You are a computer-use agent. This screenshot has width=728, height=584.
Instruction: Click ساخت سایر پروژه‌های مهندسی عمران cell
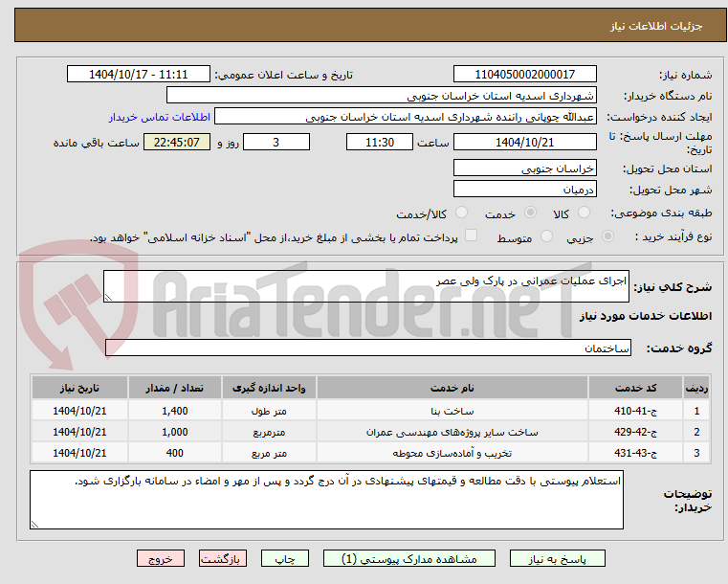pos(452,432)
